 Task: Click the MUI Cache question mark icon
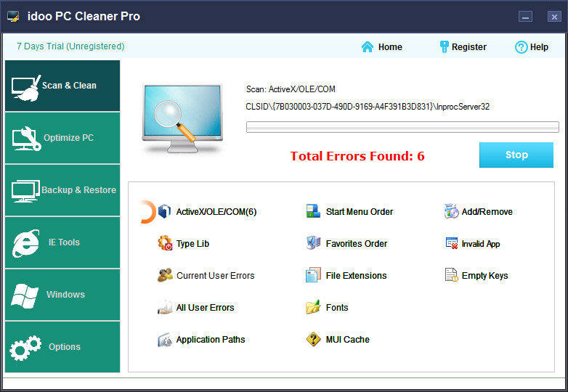point(313,340)
